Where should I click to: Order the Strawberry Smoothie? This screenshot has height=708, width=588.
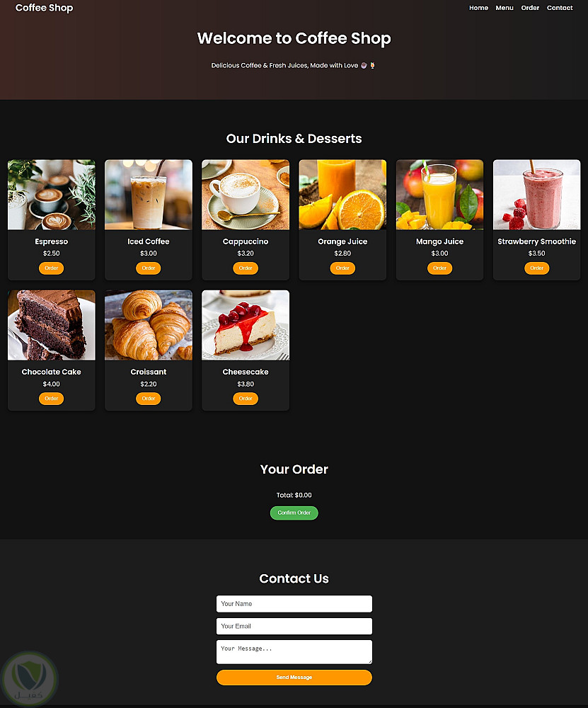(536, 268)
